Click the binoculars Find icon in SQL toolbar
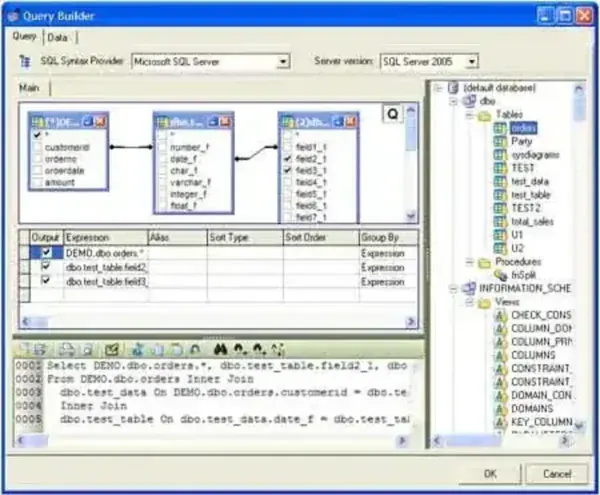Screen dimensions: 600x495 coord(220,349)
